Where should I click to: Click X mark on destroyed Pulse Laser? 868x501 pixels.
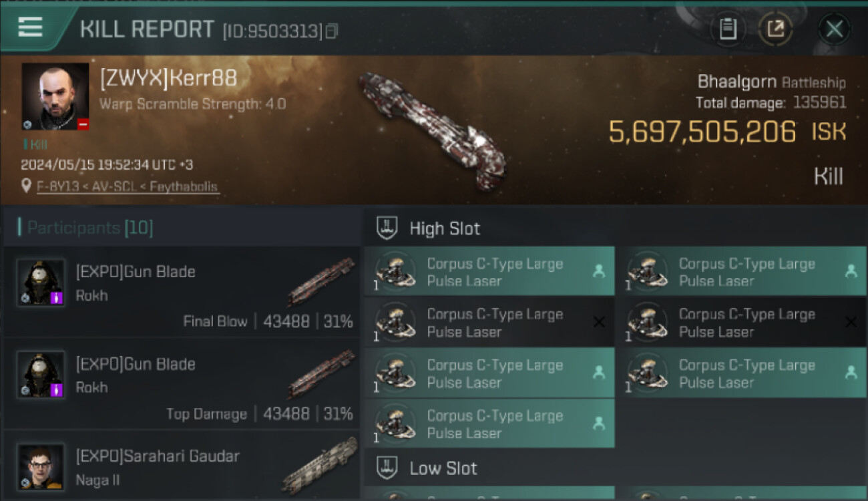(x=599, y=323)
